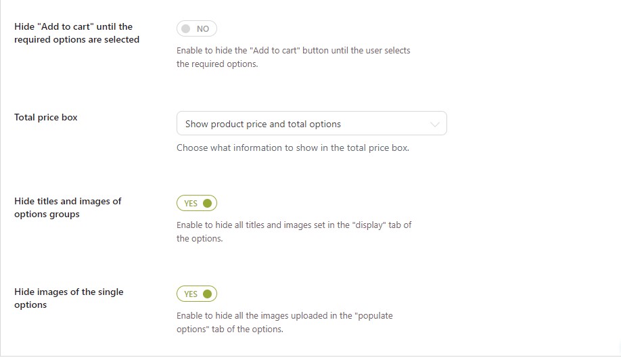This screenshot has width=621, height=364.
Task: Click the grey knob on the NO switch
Action: 186,28
